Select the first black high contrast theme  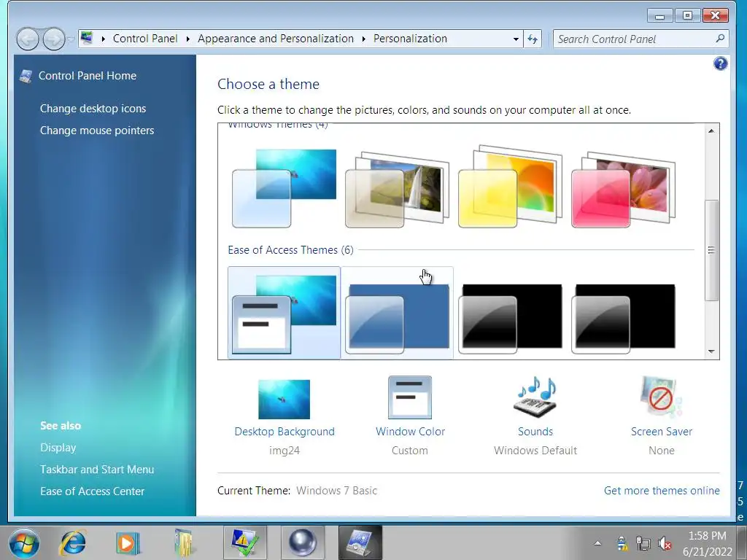(510, 318)
